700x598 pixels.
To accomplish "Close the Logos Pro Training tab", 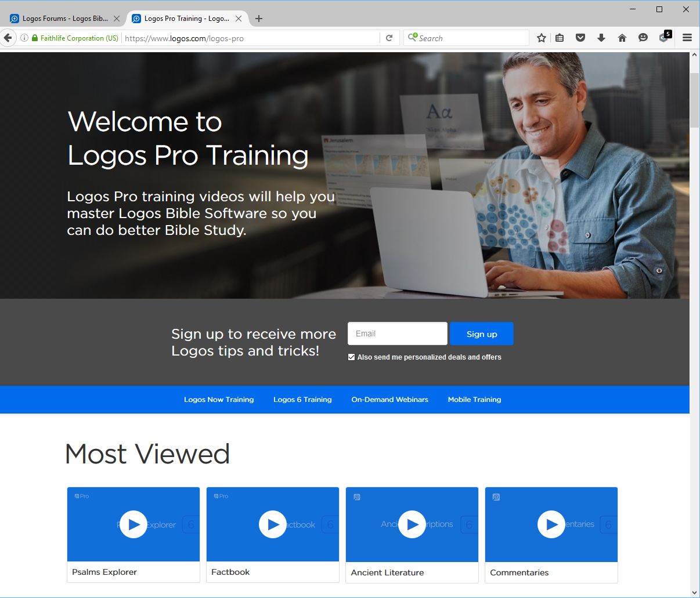I will 239,19.
